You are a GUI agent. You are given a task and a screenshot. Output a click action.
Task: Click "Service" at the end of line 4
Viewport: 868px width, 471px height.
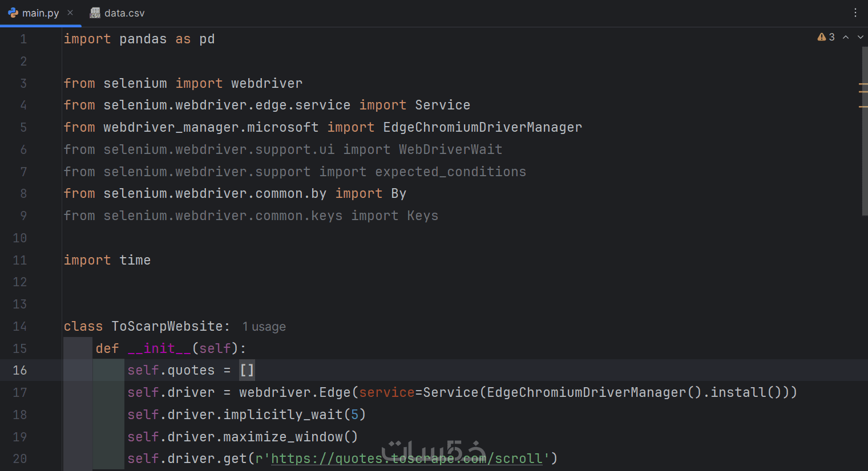coord(442,105)
